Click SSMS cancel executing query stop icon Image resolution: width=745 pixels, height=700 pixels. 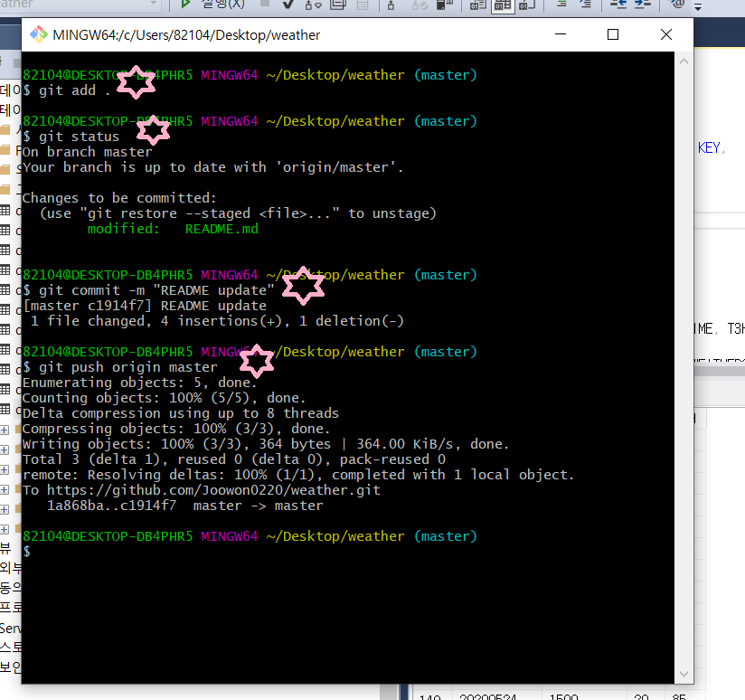click(x=265, y=4)
